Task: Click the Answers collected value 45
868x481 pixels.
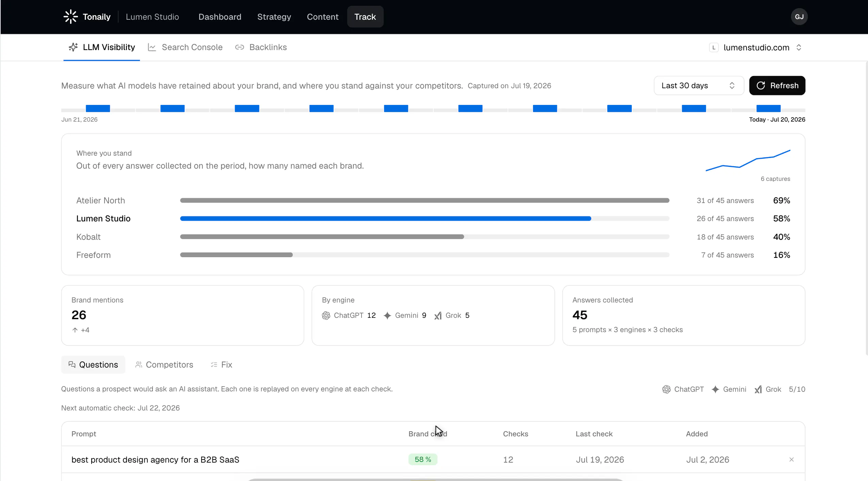Action: tap(580, 315)
